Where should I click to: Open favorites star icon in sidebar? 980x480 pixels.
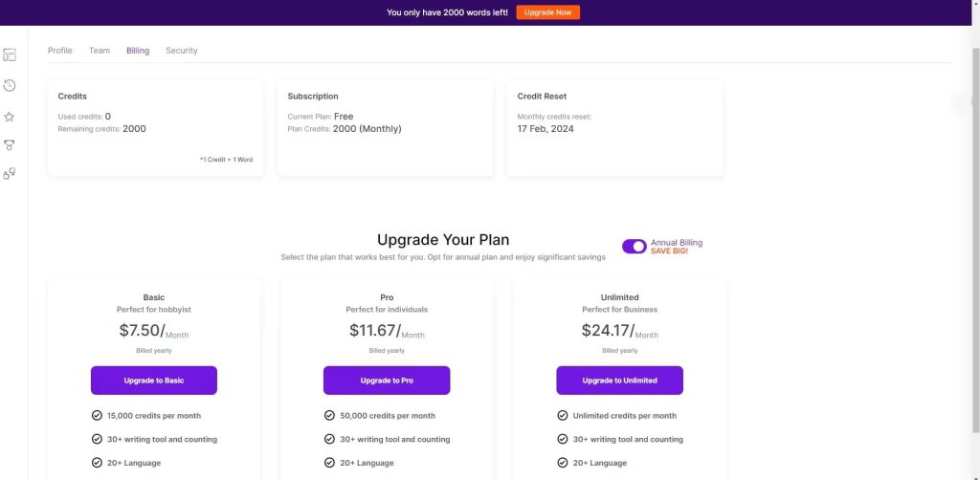pyautogui.click(x=10, y=117)
